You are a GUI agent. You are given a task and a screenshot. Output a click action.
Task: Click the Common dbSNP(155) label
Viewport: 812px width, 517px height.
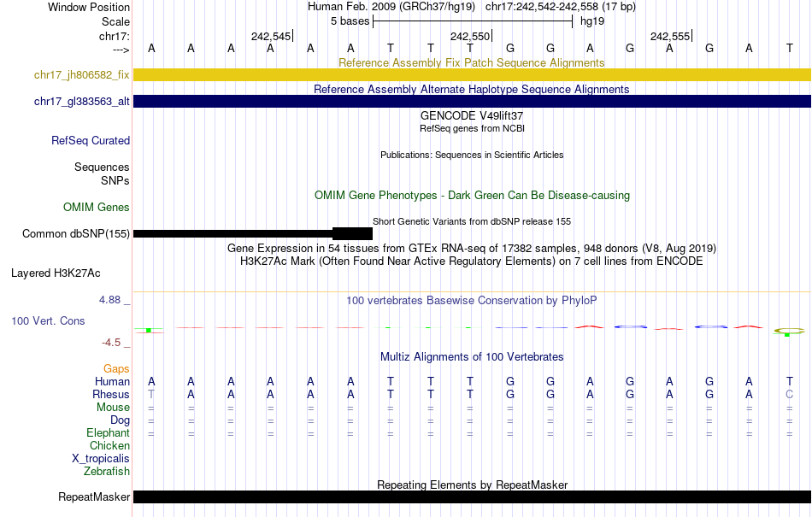click(x=76, y=234)
